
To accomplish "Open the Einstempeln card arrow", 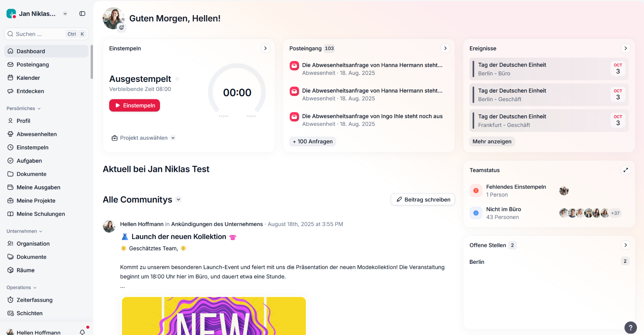I will [x=265, y=48].
